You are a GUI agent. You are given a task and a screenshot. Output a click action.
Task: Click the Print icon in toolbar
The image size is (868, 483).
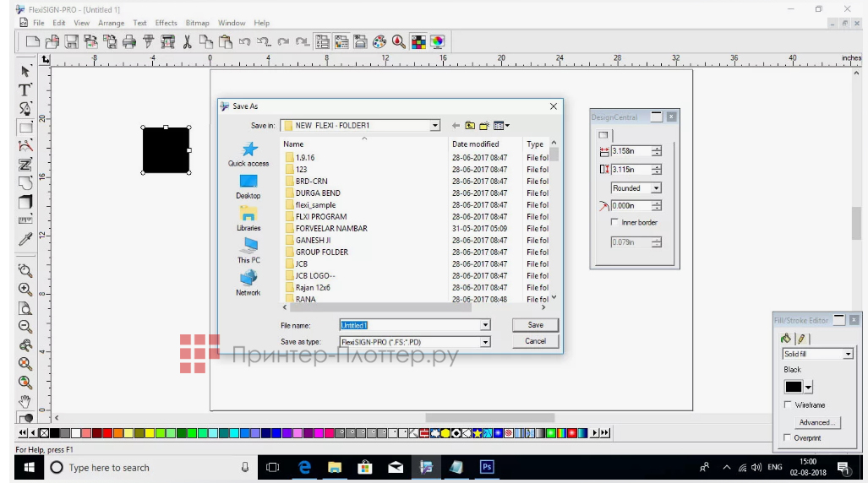click(128, 41)
